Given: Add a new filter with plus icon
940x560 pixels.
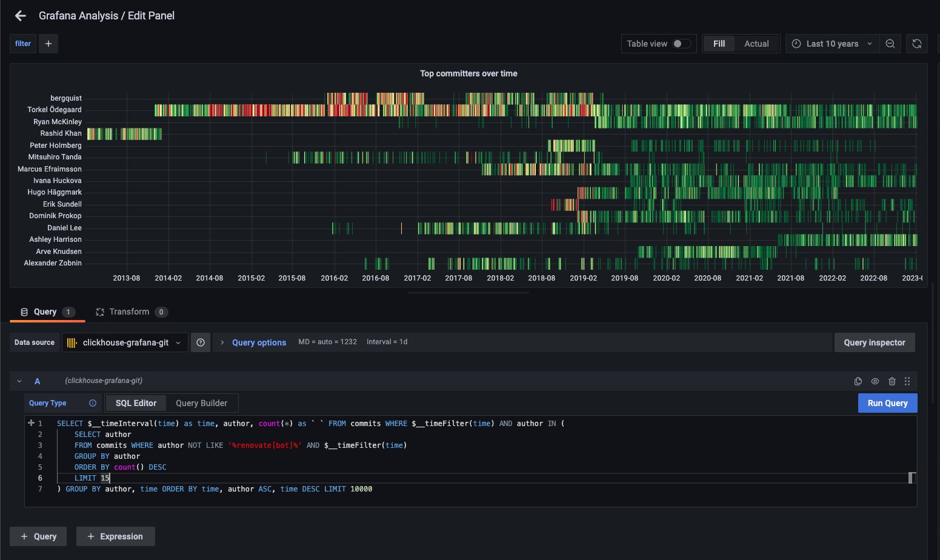Looking at the screenshot, I should pos(48,44).
